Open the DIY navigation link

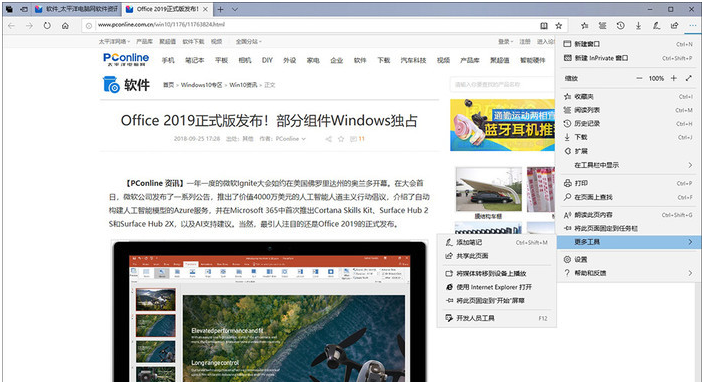pyautogui.click(x=267, y=60)
